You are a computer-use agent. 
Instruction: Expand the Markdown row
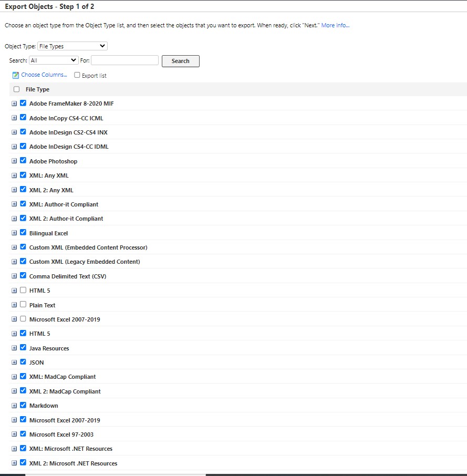point(14,406)
